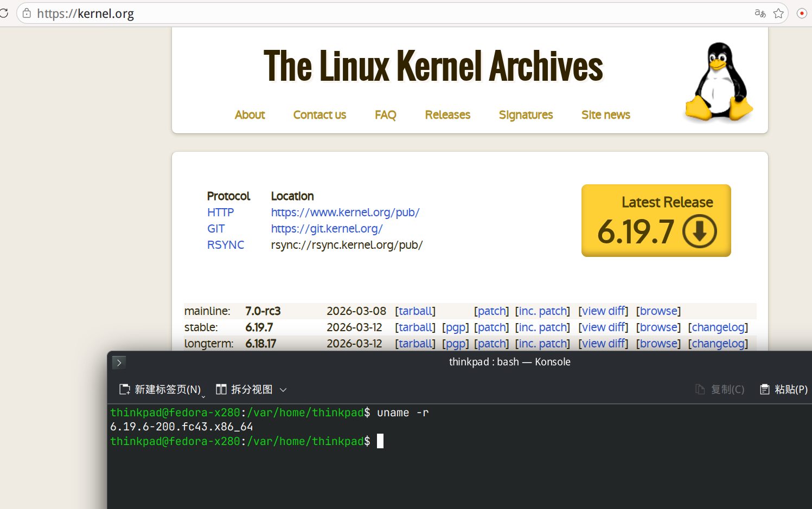This screenshot has height=509, width=812.
Task: Expand the split view dropdown arrow
Action: 283,390
